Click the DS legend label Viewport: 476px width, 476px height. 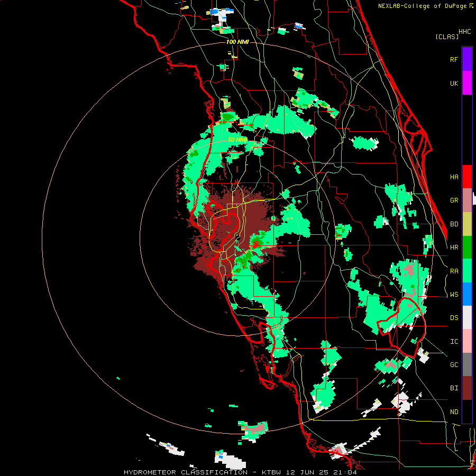point(454,318)
